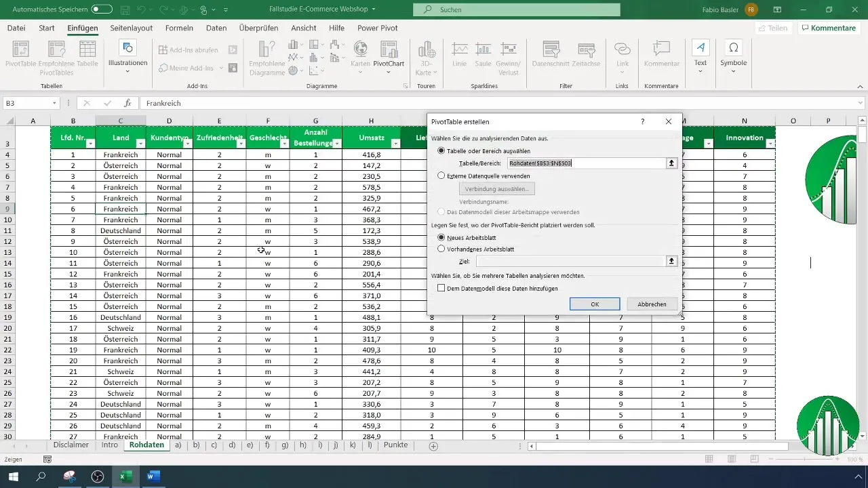Toggle Automatisches Speichern switch

(x=102, y=9)
